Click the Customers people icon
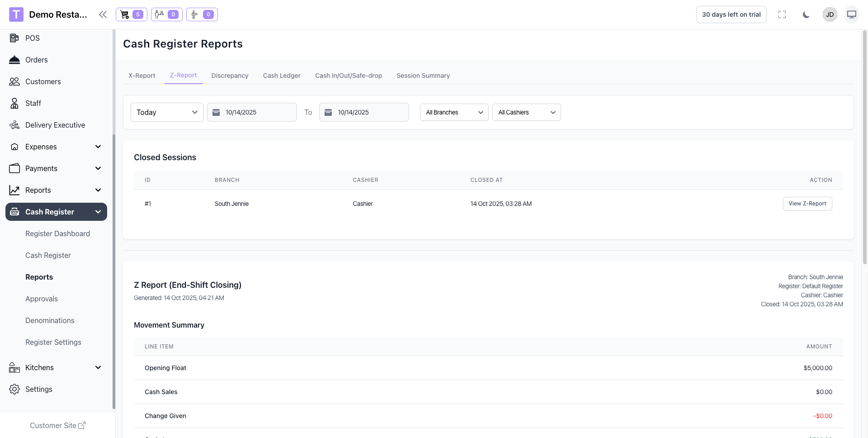The width and height of the screenshot is (868, 438). [x=14, y=81]
